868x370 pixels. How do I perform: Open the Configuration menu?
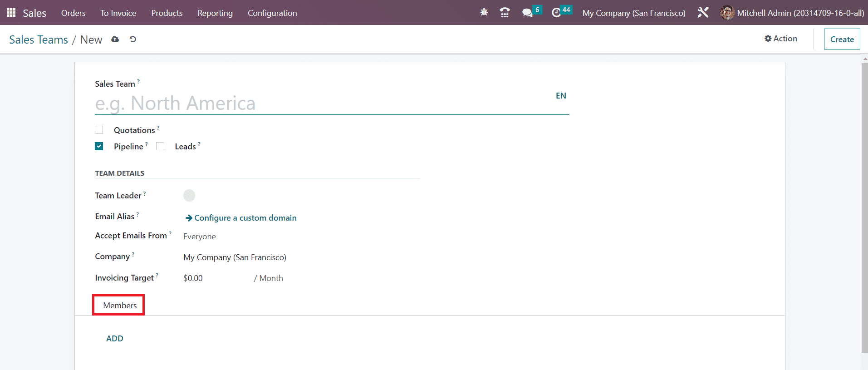tap(272, 13)
